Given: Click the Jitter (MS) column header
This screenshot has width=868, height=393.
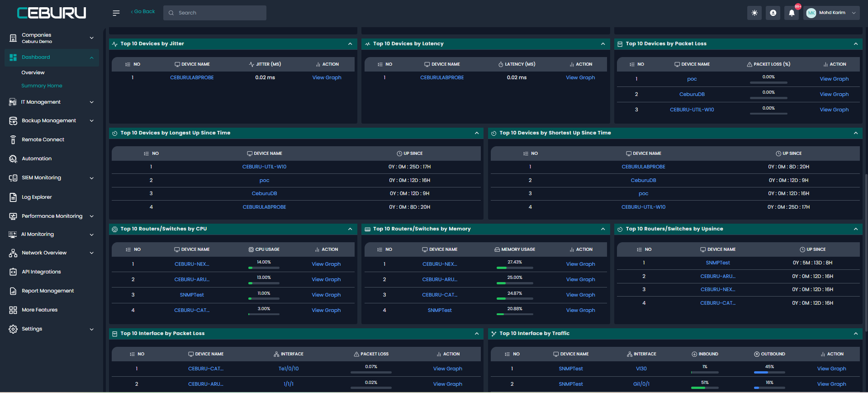Looking at the screenshot, I should point(265,64).
